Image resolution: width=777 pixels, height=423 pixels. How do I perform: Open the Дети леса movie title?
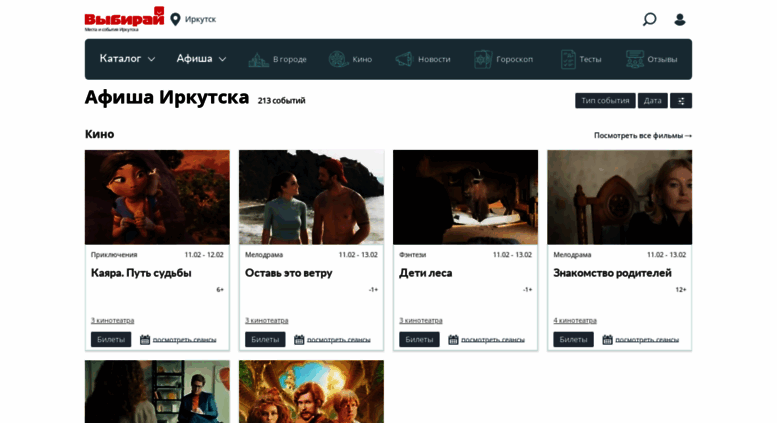426,273
